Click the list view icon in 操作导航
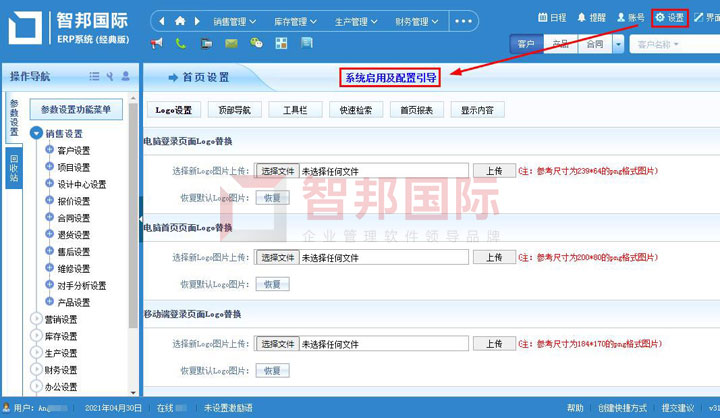 [94, 76]
